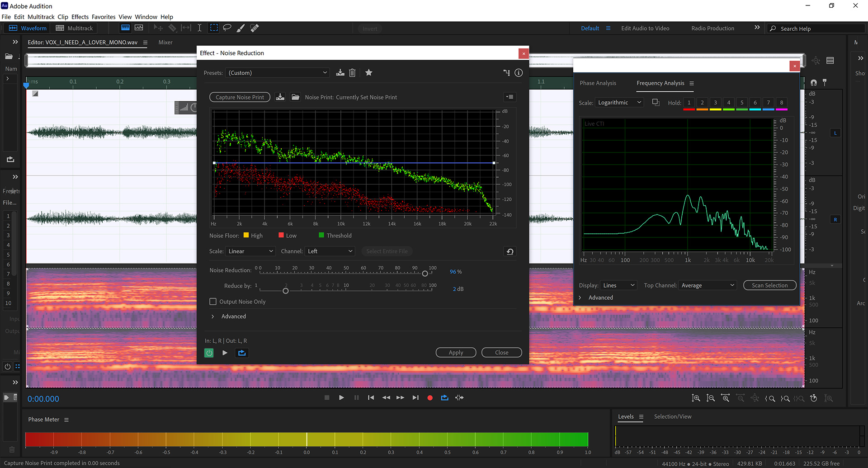Open the Presets dropdown
Image resolution: width=868 pixels, height=468 pixels.
278,73
